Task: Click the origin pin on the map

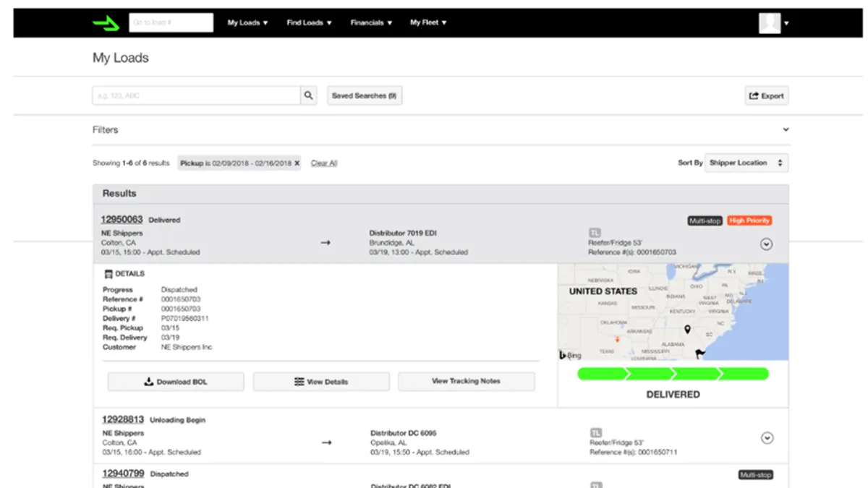Action: pyautogui.click(x=687, y=330)
